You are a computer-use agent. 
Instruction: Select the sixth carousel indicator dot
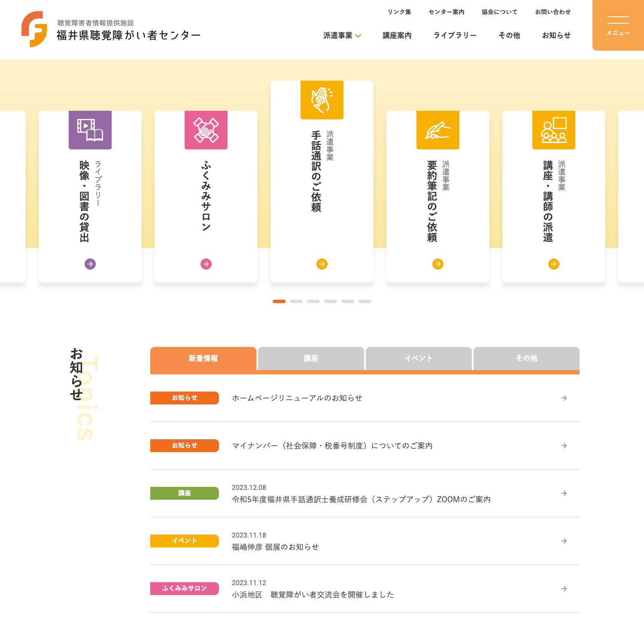(x=365, y=301)
